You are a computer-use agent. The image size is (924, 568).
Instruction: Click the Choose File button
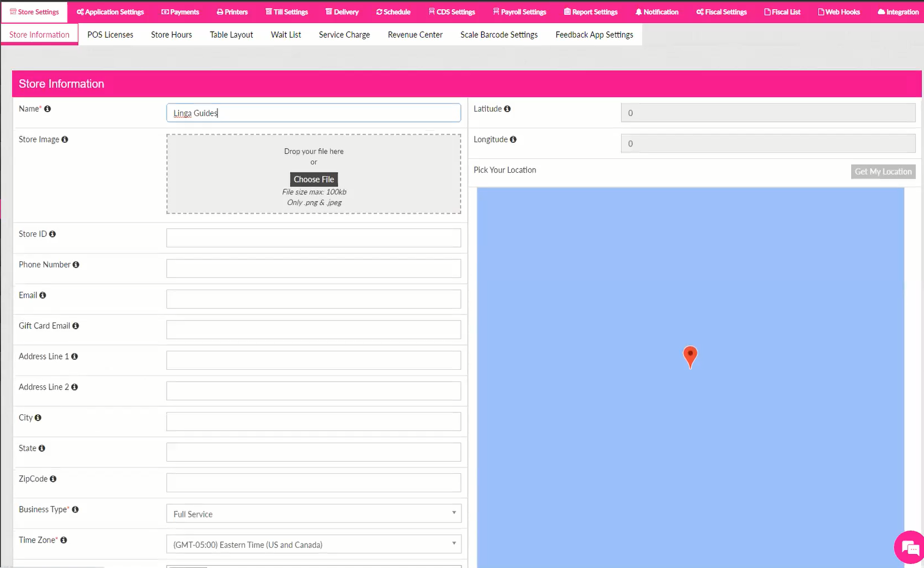pos(314,179)
